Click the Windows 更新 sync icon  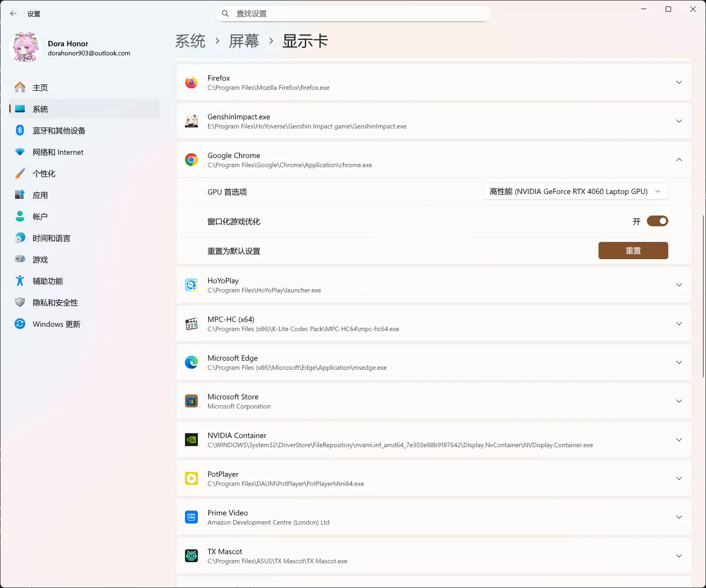click(x=20, y=324)
